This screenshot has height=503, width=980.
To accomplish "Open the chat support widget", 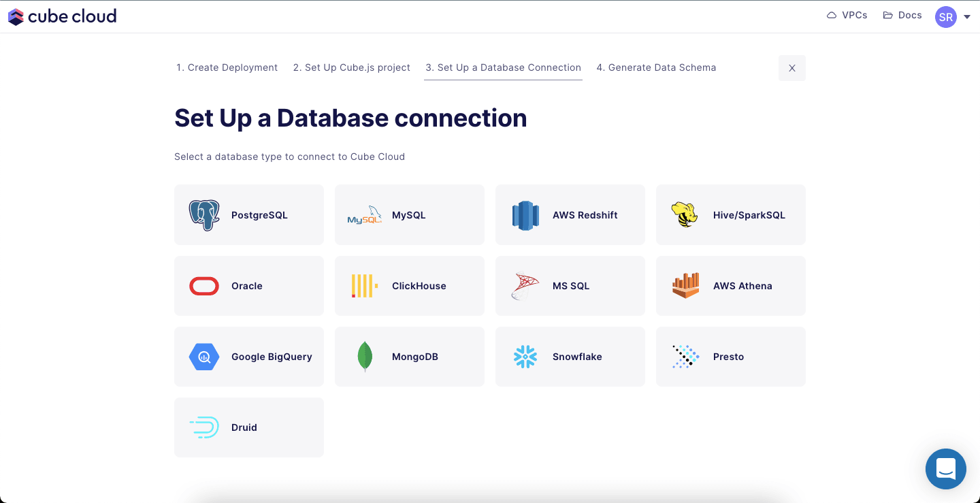I will [945, 468].
